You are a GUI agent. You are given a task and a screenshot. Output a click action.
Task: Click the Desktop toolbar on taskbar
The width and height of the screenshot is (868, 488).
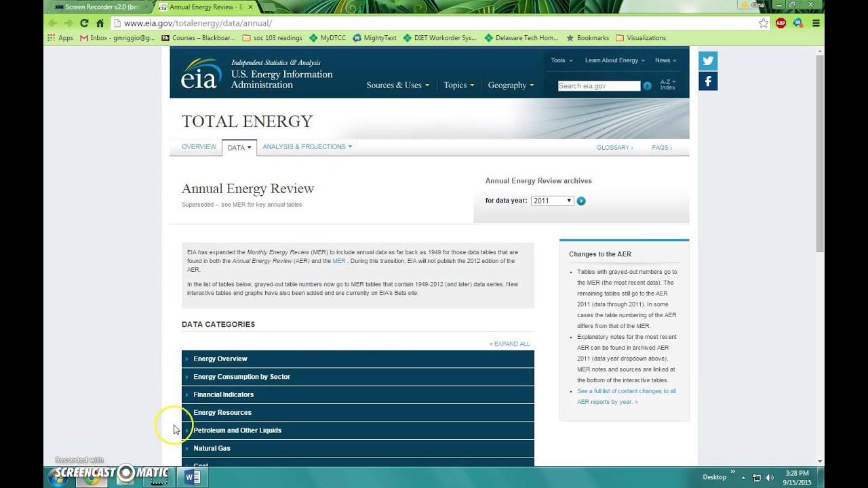714,477
